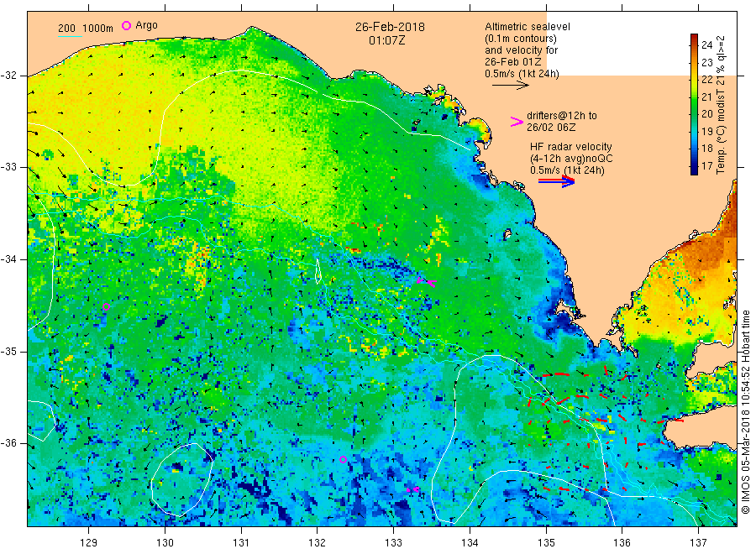This screenshot has height=554, width=756.
Task: Click the date text 26-Feb-2018
Action: click(x=390, y=27)
